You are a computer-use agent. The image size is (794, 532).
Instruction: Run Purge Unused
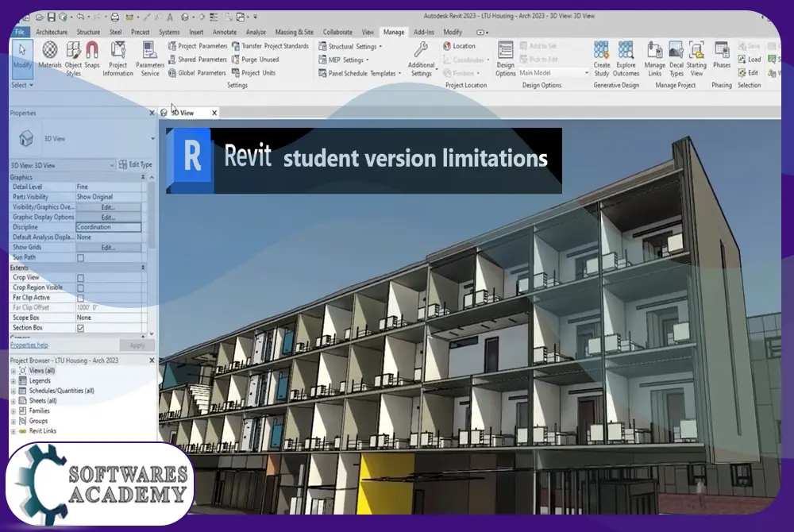point(255,60)
